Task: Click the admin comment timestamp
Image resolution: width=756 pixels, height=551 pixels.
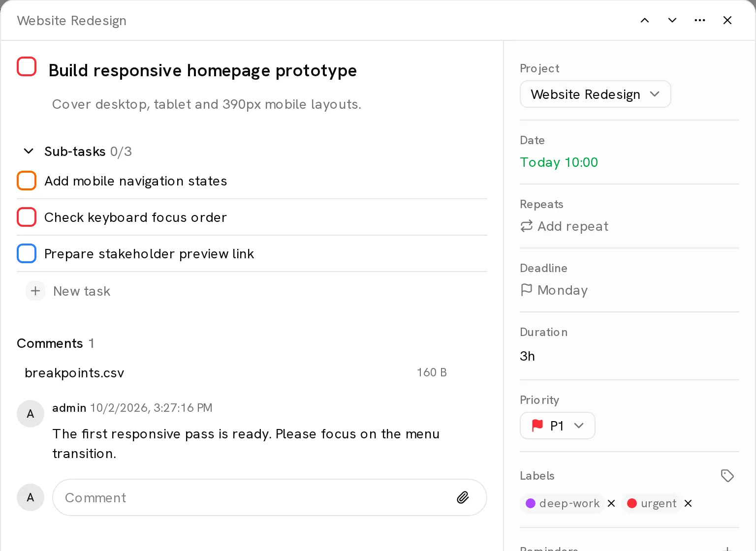Action: point(151,408)
